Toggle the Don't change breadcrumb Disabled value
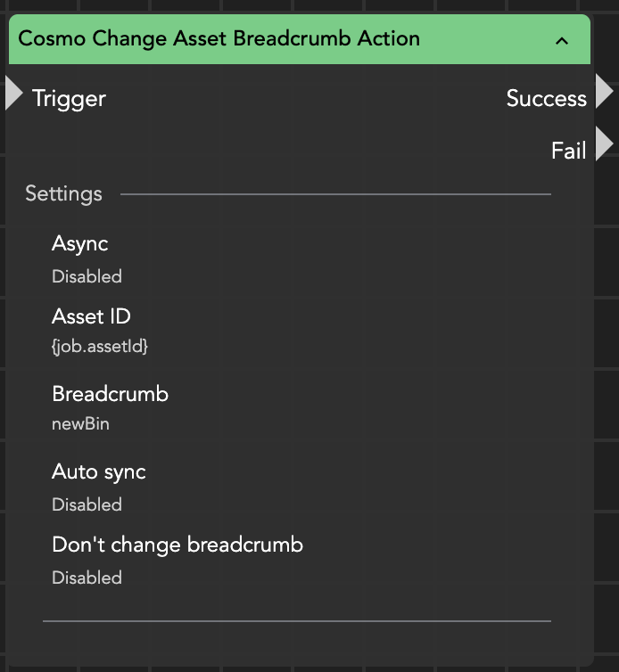Viewport: 619px width, 672px height. point(87,578)
